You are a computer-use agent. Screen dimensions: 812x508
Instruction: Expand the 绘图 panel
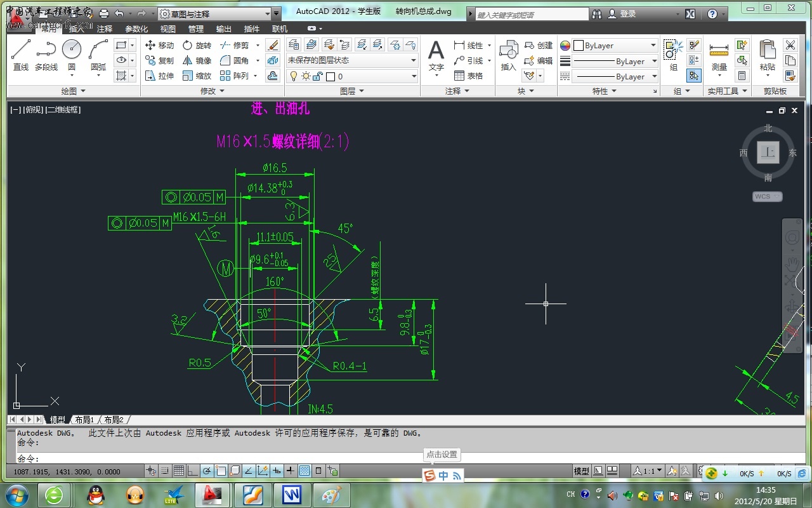pos(73,91)
